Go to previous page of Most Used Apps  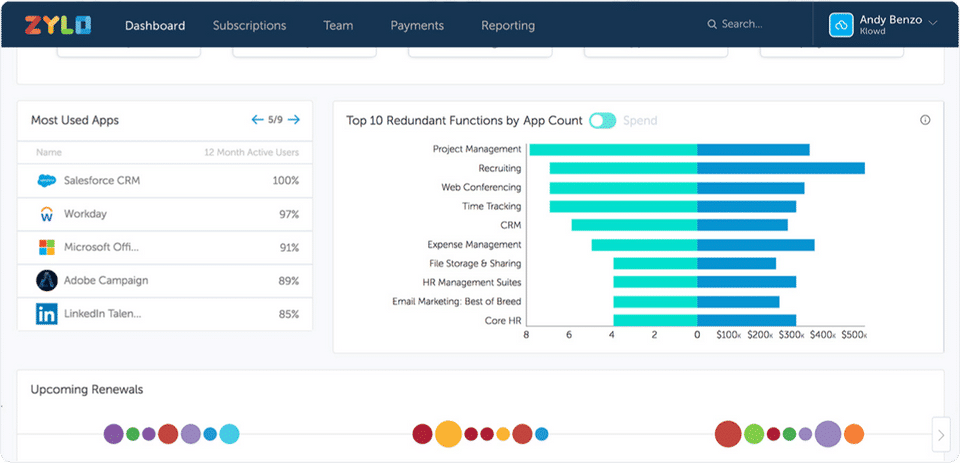pos(257,121)
